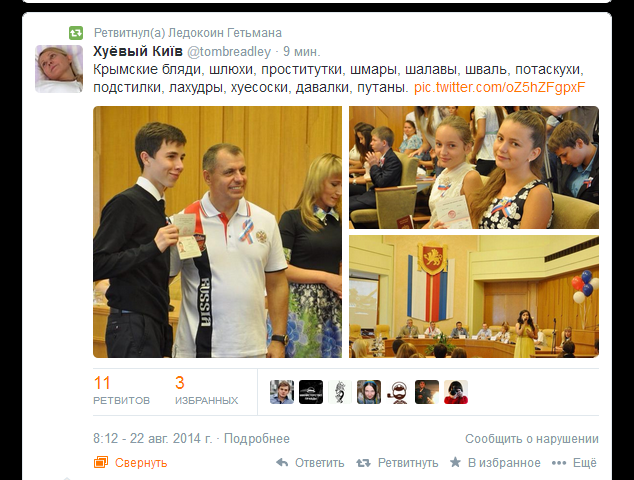Reply to tweet using Ответить arrow
The height and width of the screenshot is (480, 634).
click(x=311, y=463)
